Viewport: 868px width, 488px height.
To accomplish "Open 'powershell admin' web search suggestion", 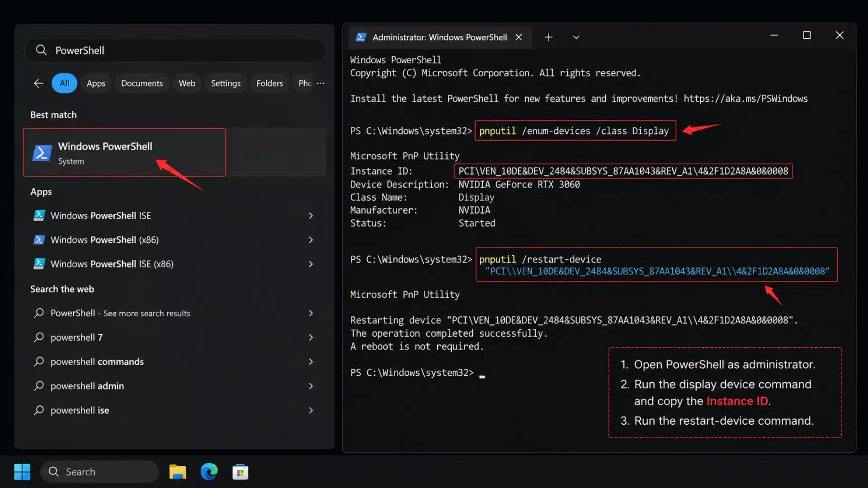I will [174, 386].
